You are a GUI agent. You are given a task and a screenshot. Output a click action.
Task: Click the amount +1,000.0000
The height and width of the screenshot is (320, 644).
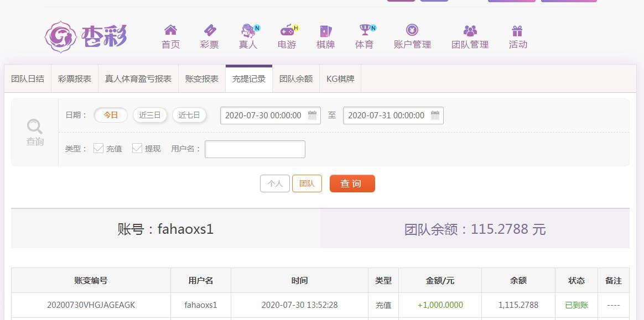[440, 305]
